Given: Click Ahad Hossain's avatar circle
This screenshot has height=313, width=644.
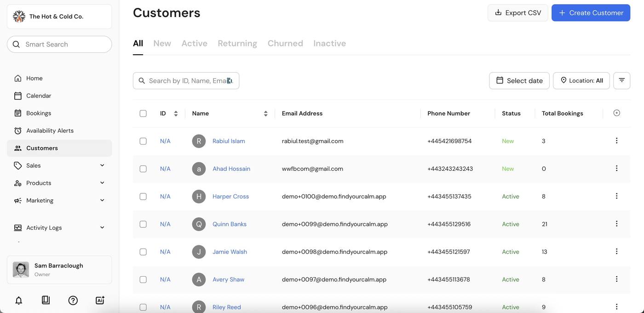Looking at the screenshot, I should (199, 169).
